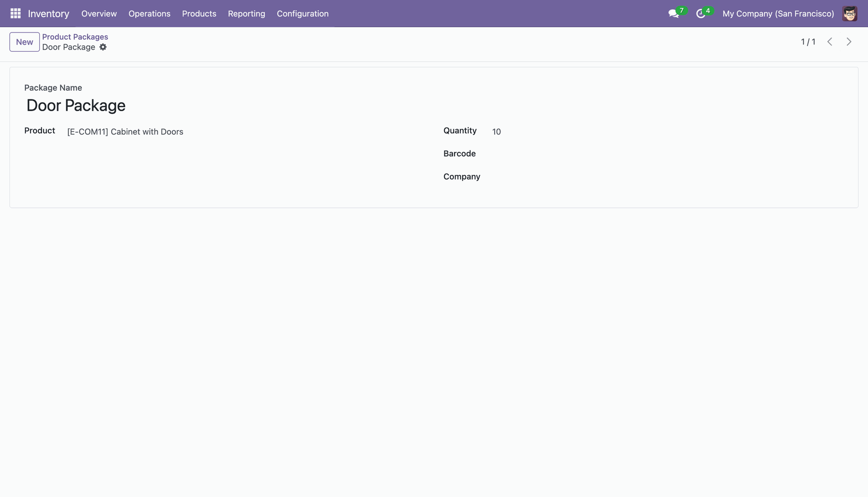Expand the Reporting menu

[246, 14]
